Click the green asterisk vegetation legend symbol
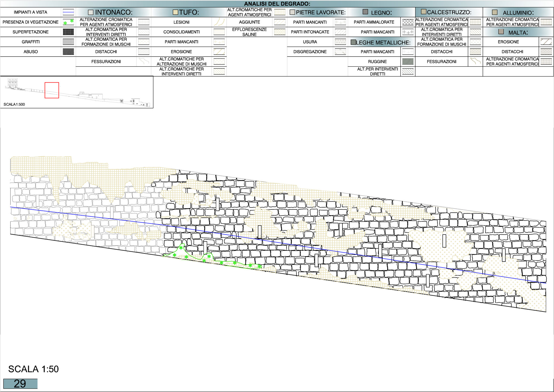Screen dimensions: 554x392 (68, 22)
